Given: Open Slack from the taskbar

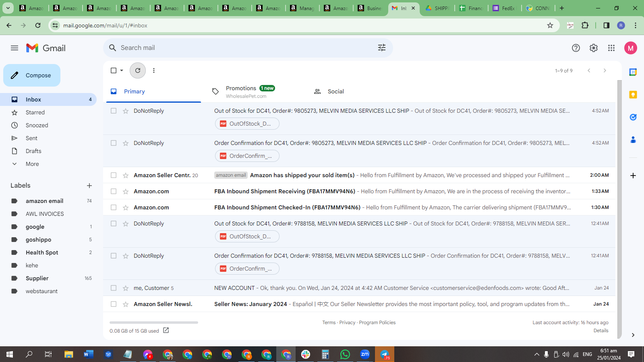Looking at the screenshot, I should click(x=306, y=354).
